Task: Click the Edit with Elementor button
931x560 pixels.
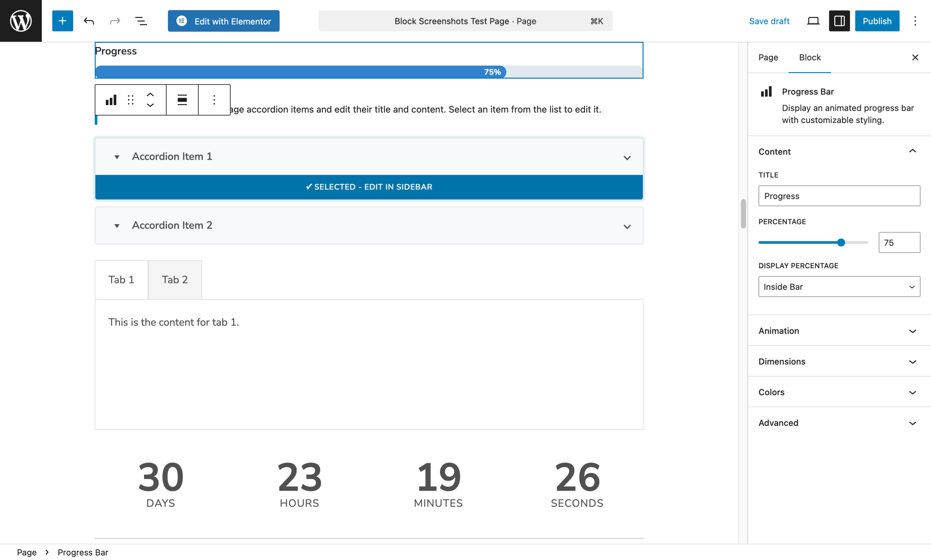Action: (x=224, y=21)
